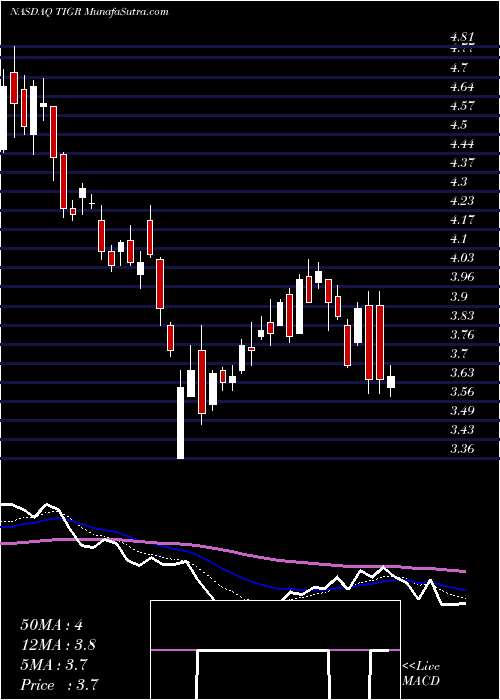Image resolution: width=500 pixels, height=700 pixels.
Task: Click the 3.56 price axis label
Action: 462,392
